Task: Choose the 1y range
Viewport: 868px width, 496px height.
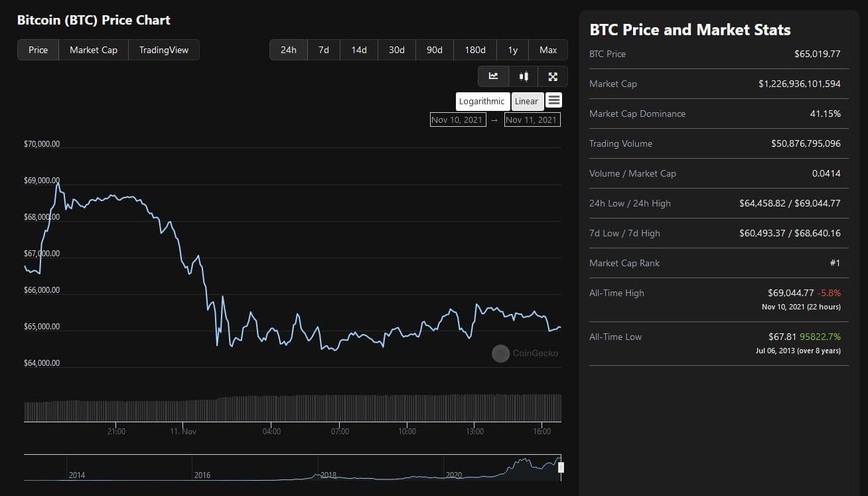Action: [x=513, y=50]
